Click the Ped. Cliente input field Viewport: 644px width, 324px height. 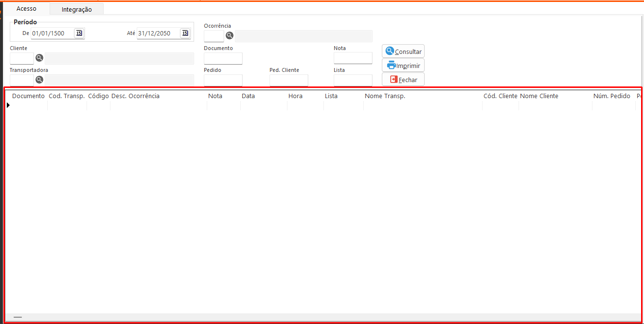[288, 80]
